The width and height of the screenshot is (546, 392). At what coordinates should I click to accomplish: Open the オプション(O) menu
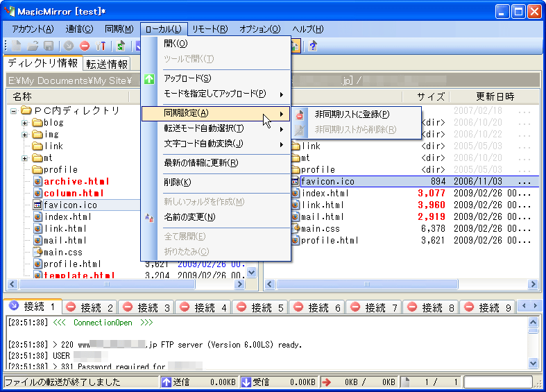point(259,29)
